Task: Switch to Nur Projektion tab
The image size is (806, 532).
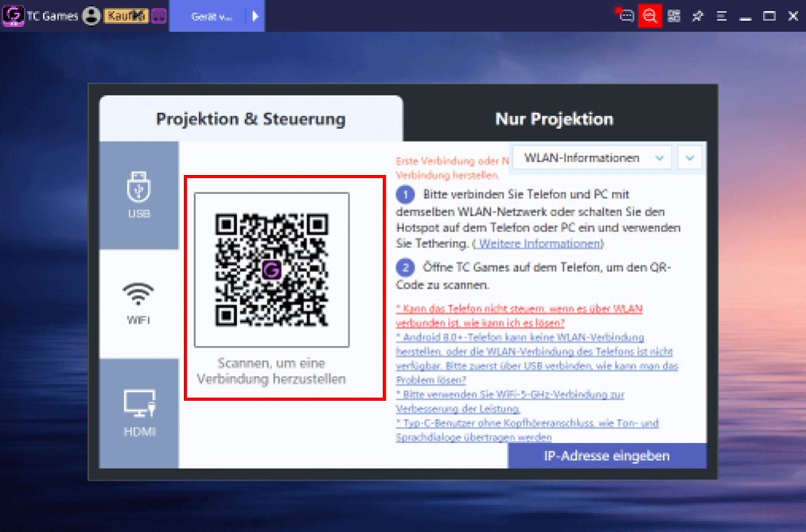Action: tap(554, 118)
